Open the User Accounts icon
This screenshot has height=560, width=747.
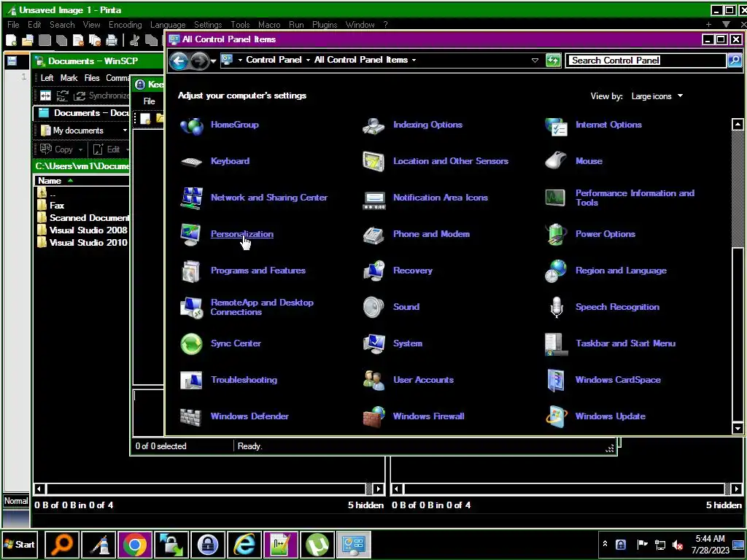(374, 380)
